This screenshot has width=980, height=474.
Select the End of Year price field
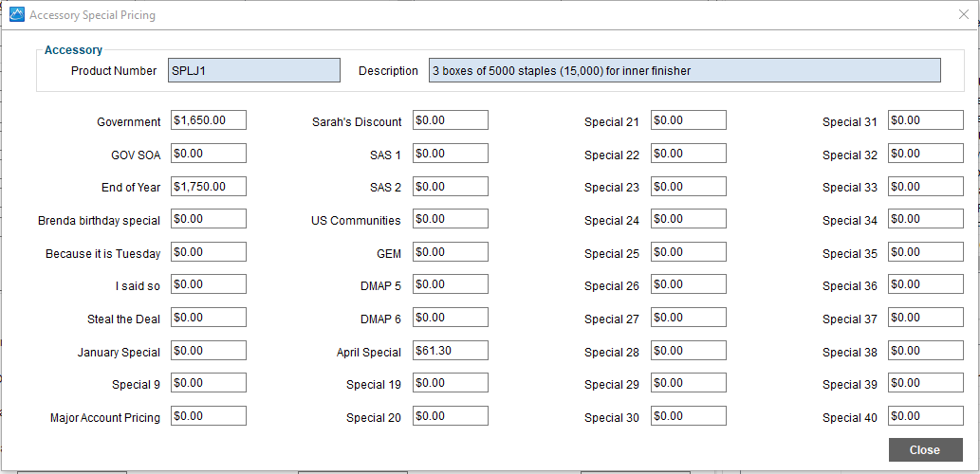coord(209,186)
